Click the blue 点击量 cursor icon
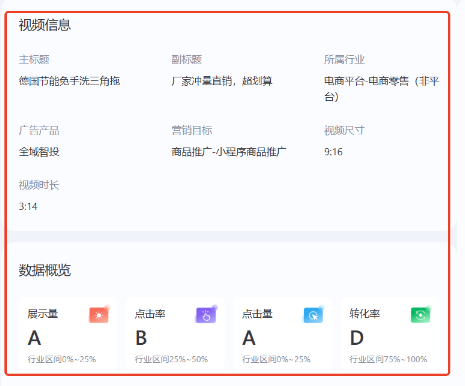This screenshot has width=465, height=386. point(313,315)
